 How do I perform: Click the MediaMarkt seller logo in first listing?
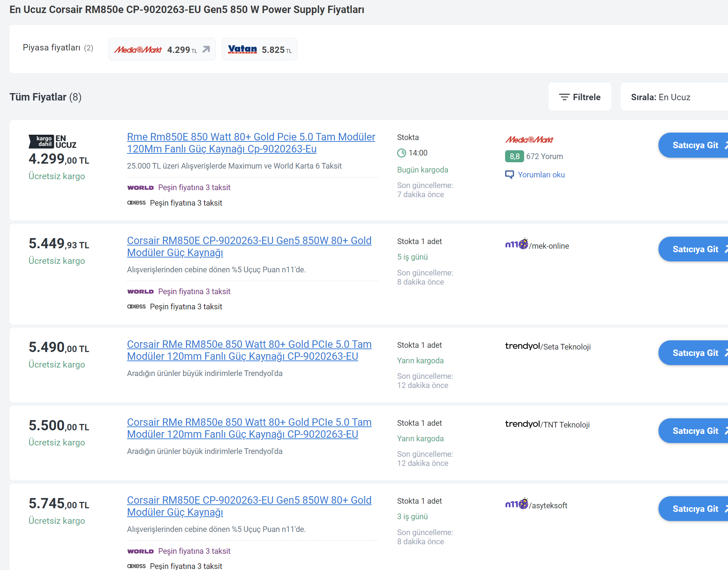[x=529, y=140]
